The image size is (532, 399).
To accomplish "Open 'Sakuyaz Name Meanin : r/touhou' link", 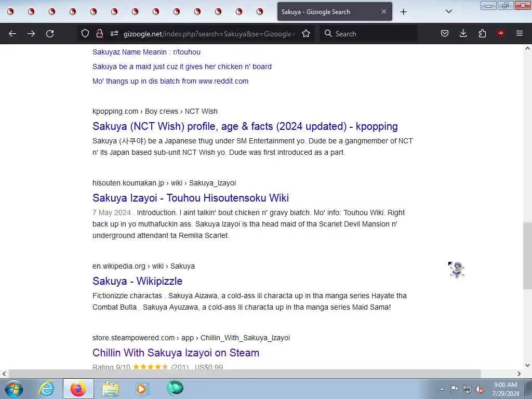I will [x=147, y=52].
